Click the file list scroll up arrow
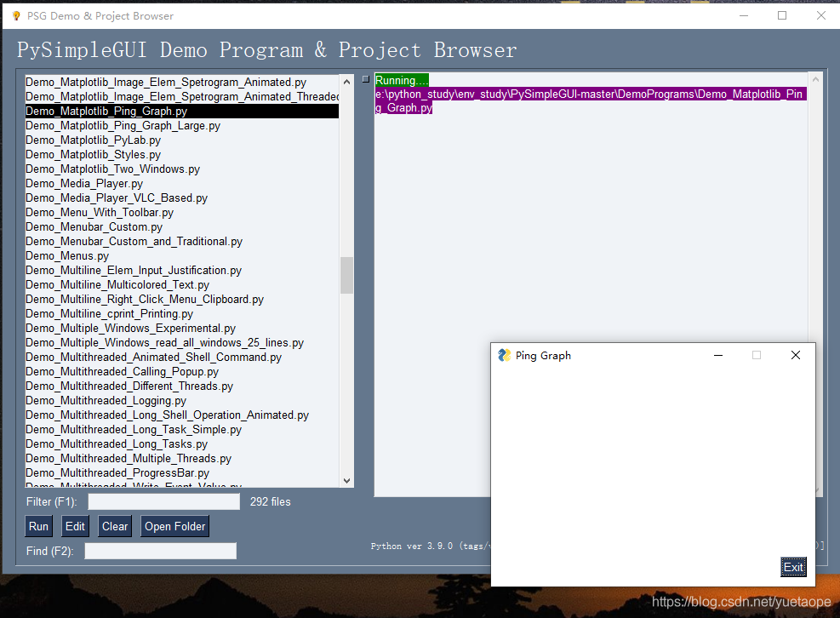This screenshot has width=840, height=618. (346, 82)
